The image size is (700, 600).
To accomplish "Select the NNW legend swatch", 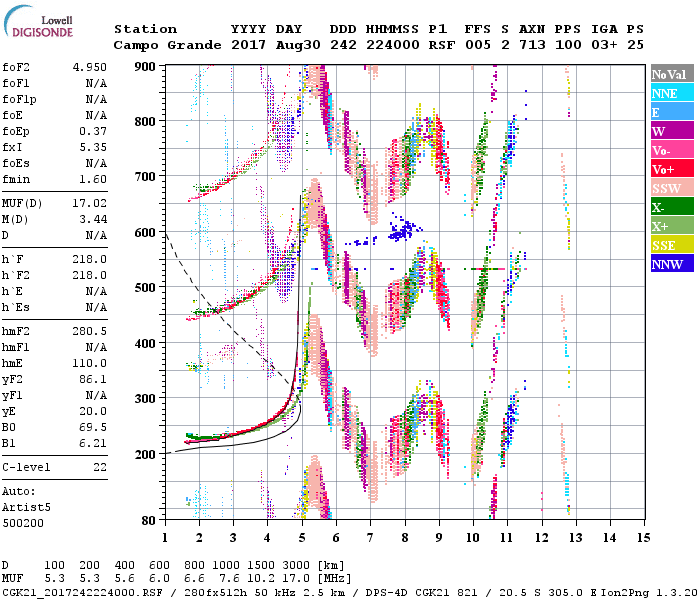I will pos(670,265).
